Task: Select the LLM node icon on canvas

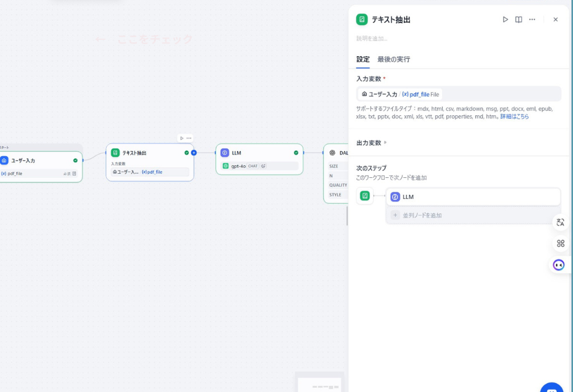Action: [x=224, y=153]
